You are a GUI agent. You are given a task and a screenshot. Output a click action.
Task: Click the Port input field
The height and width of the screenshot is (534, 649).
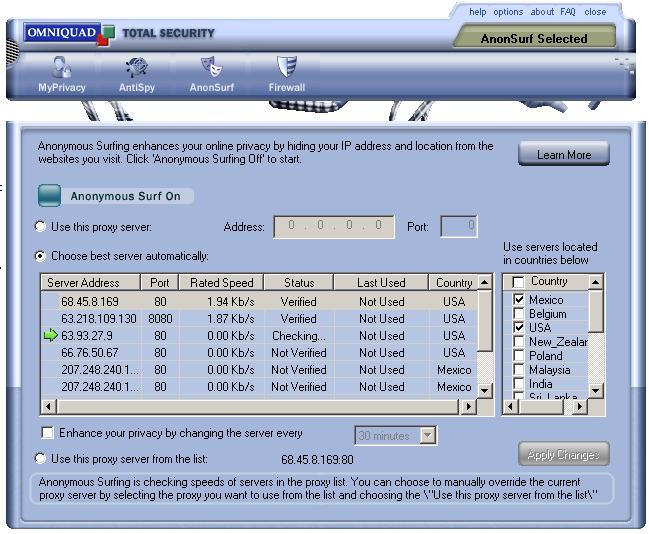(459, 226)
